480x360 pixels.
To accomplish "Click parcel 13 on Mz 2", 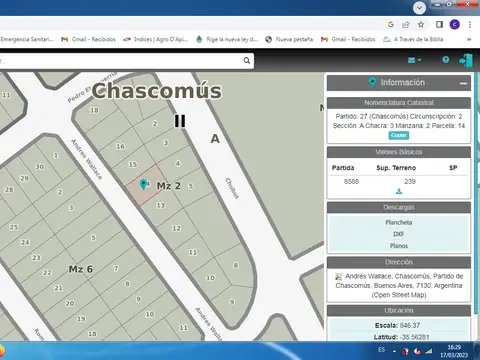I will pyautogui.click(x=160, y=205).
